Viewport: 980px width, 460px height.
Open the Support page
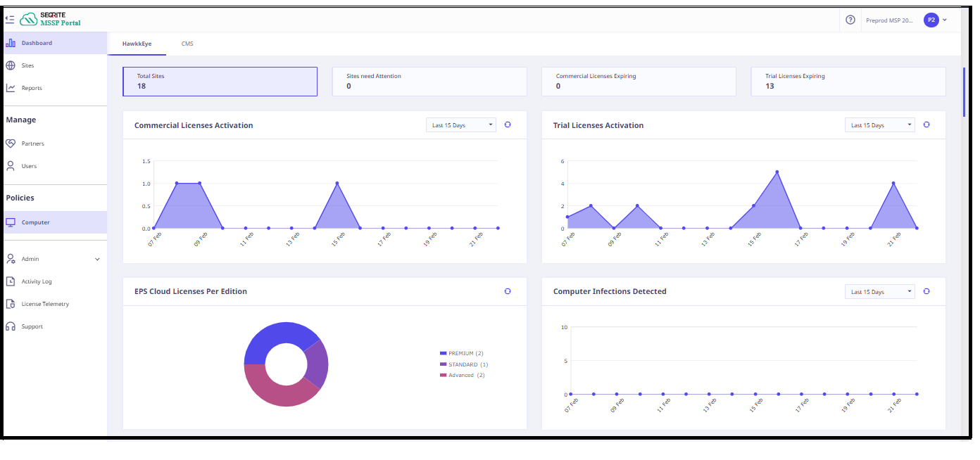(x=54, y=326)
